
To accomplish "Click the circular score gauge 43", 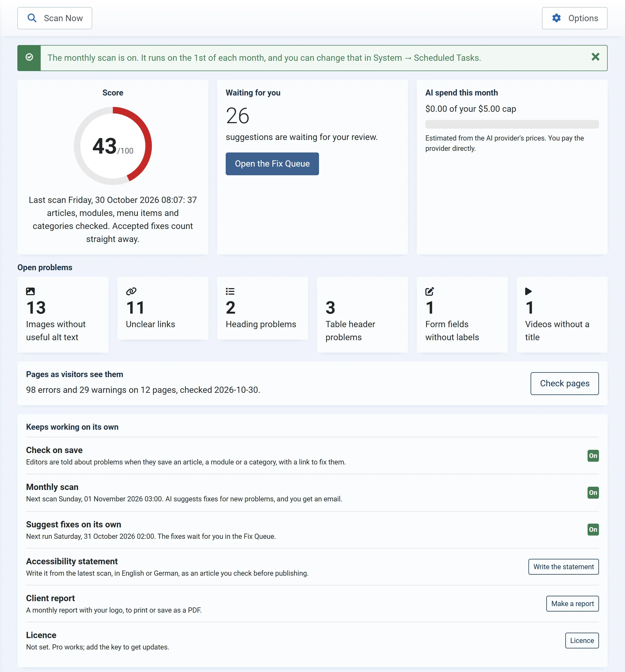I will [113, 146].
